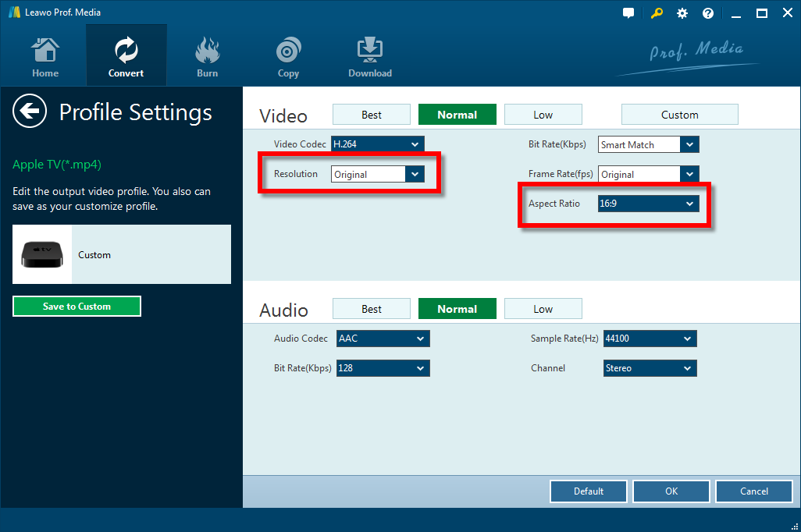Open the Aspect Ratio 16:9 dropdown

[648, 203]
